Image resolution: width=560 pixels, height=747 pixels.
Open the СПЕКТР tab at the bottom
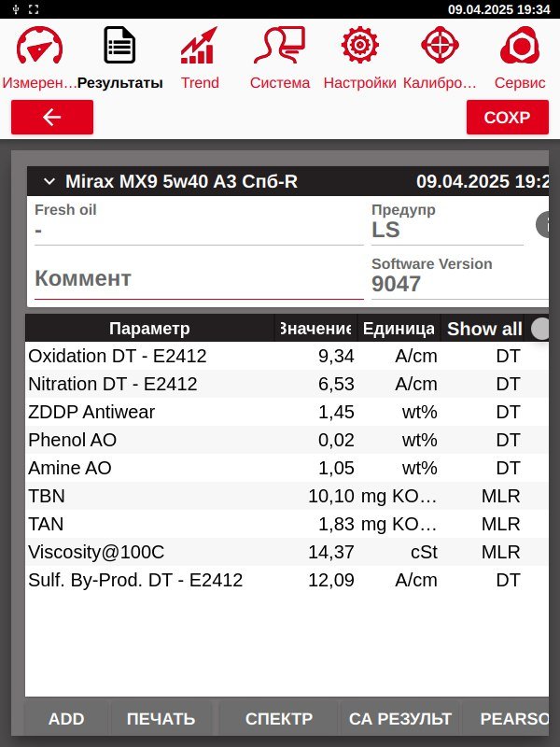click(279, 718)
